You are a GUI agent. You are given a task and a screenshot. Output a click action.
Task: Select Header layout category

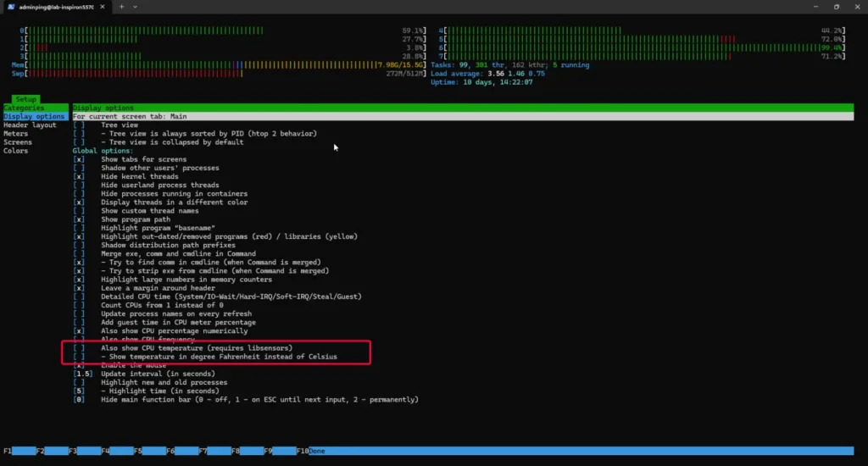pyautogui.click(x=30, y=125)
